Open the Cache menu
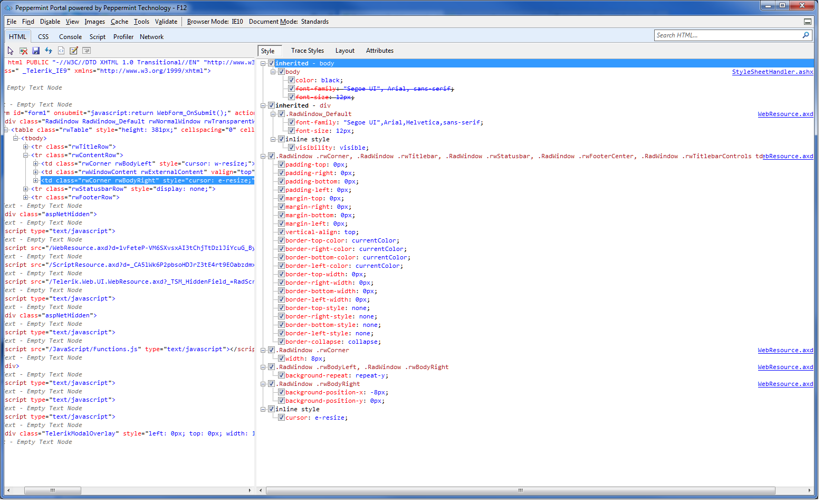The height and width of the screenshot is (504, 823). click(x=119, y=22)
